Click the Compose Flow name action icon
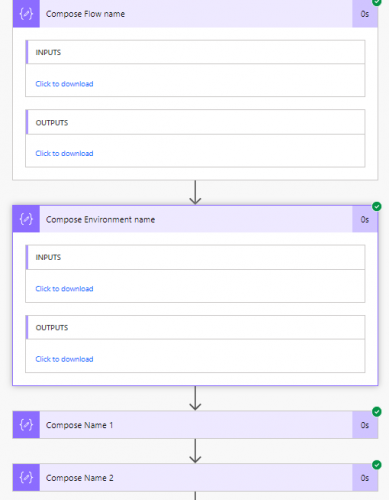The width and height of the screenshot is (389, 500). pos(26,14)
